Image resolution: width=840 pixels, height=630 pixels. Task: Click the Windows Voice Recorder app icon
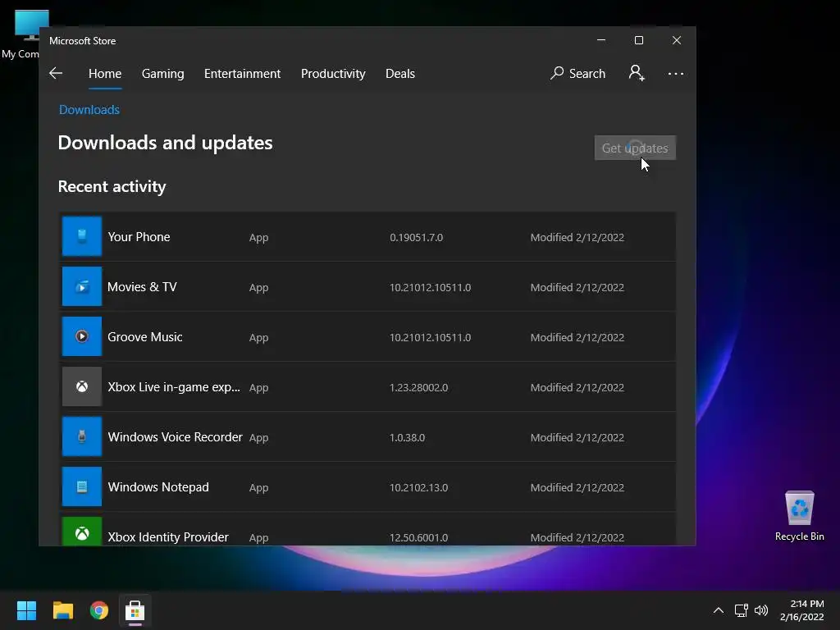point(82,436)
